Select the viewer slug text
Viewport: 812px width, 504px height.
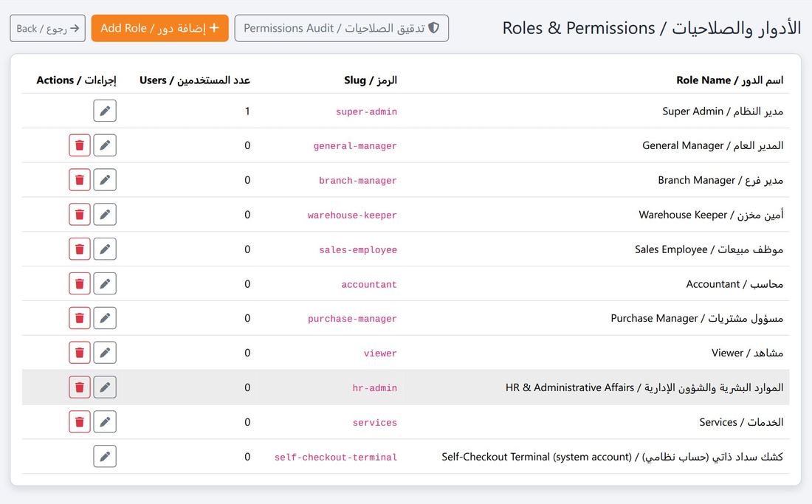coord(380,353)
